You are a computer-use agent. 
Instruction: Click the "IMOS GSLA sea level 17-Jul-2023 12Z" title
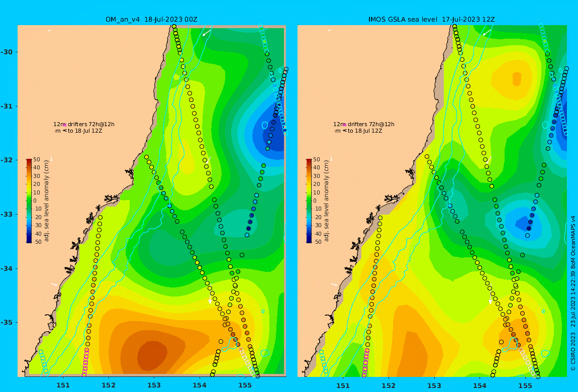click(x=432, y=20)
